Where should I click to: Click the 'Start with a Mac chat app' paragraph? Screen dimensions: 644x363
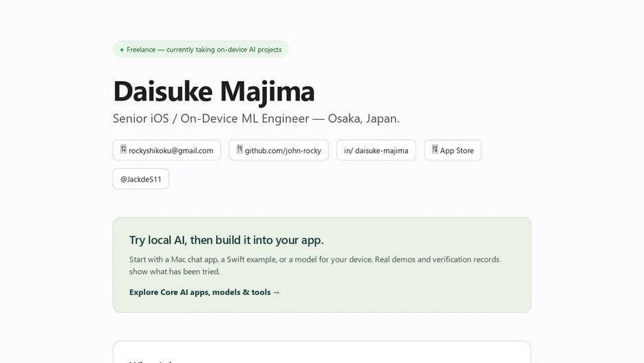tap(314, 265)
